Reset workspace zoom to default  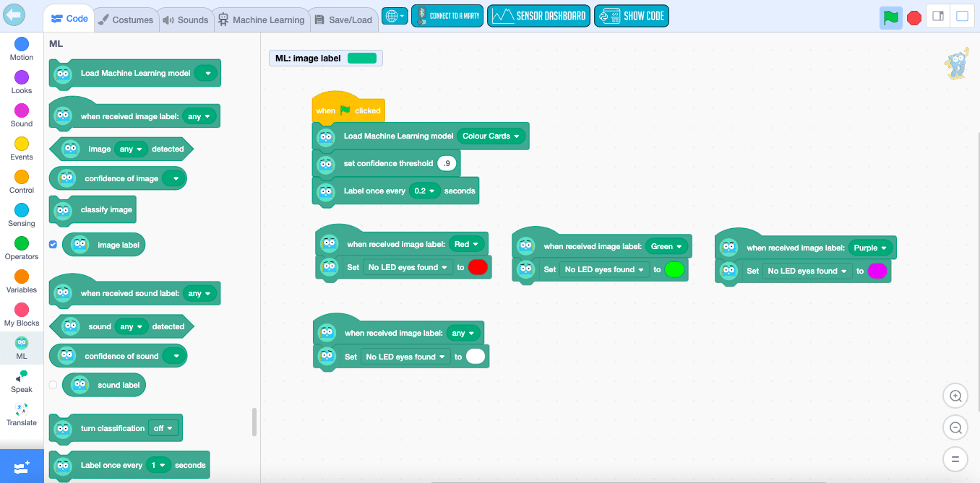(955, 458)
